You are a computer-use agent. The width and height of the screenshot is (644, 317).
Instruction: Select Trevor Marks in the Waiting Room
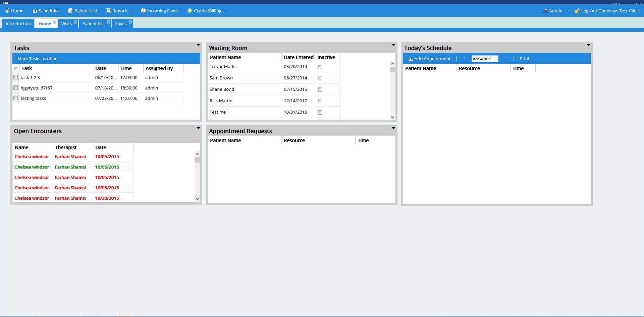click(x=223, y=66)
